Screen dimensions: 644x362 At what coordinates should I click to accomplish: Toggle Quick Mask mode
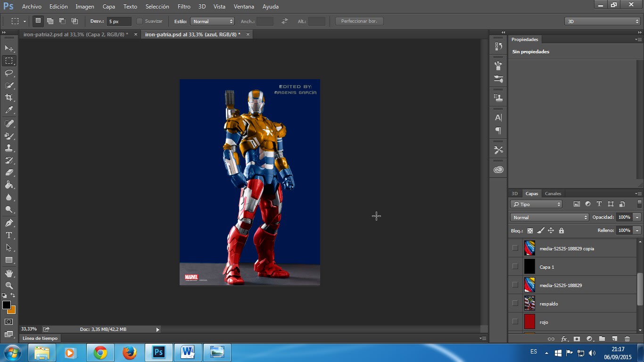9,321
